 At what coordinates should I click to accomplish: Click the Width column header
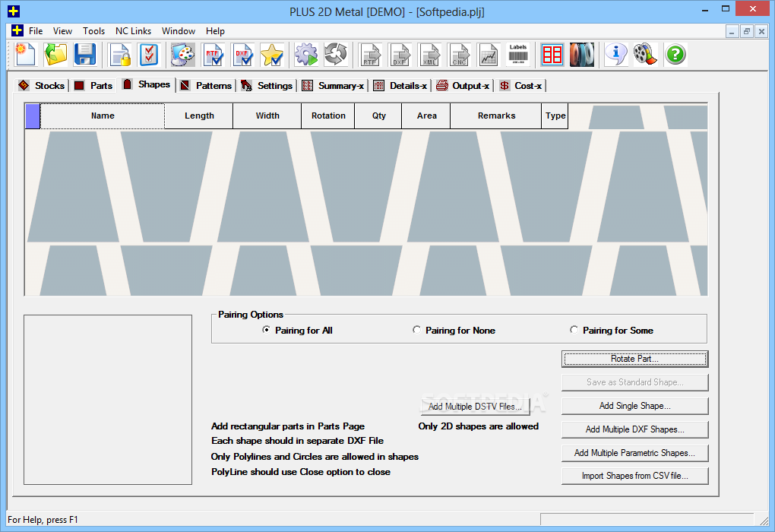click(267, 116)
